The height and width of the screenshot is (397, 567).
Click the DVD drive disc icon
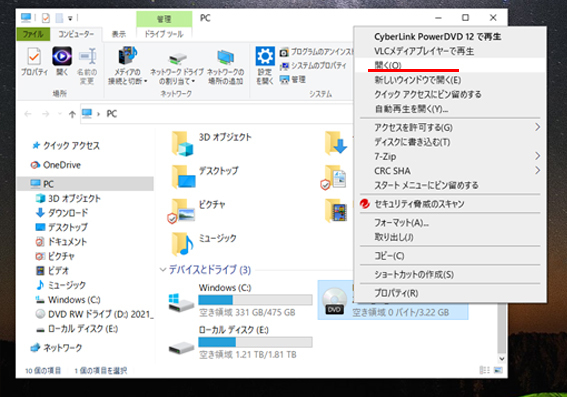(x=334, y=300)
